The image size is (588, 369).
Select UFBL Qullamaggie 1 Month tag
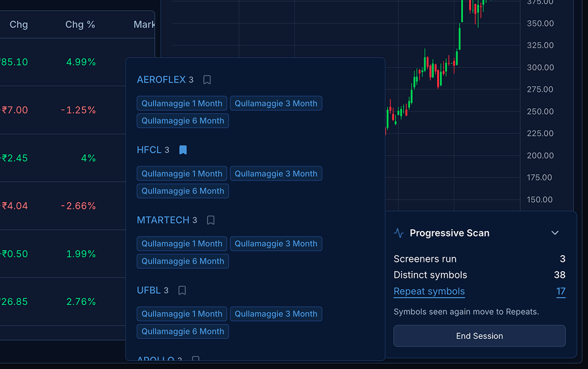(x=182, y=314)
